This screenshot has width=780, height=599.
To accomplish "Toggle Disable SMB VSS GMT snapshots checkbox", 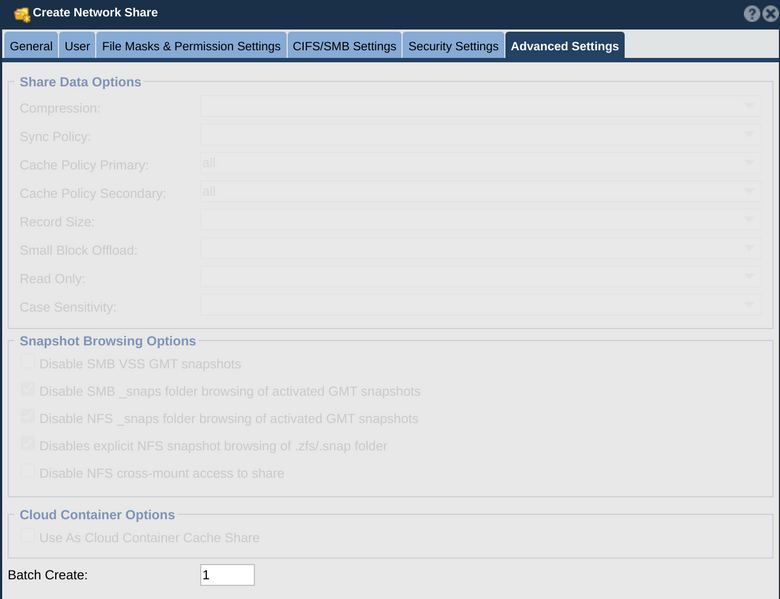I will 28,362.
